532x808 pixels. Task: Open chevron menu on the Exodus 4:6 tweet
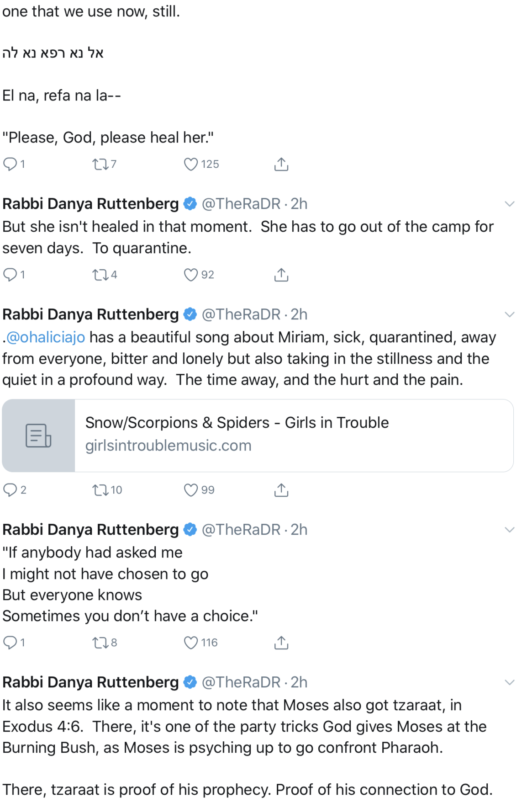pyautogui.click(x=510, y=682)
